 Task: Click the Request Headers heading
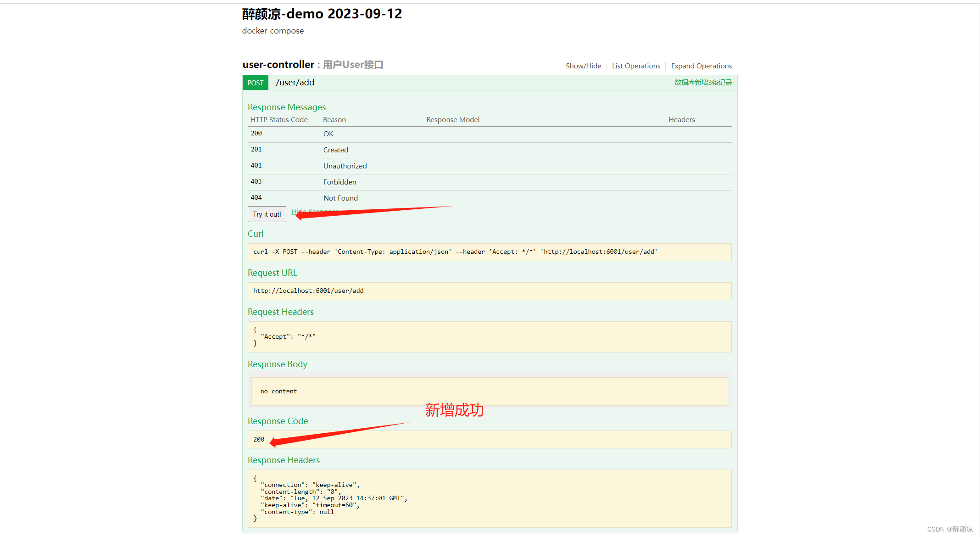point(281,312)
